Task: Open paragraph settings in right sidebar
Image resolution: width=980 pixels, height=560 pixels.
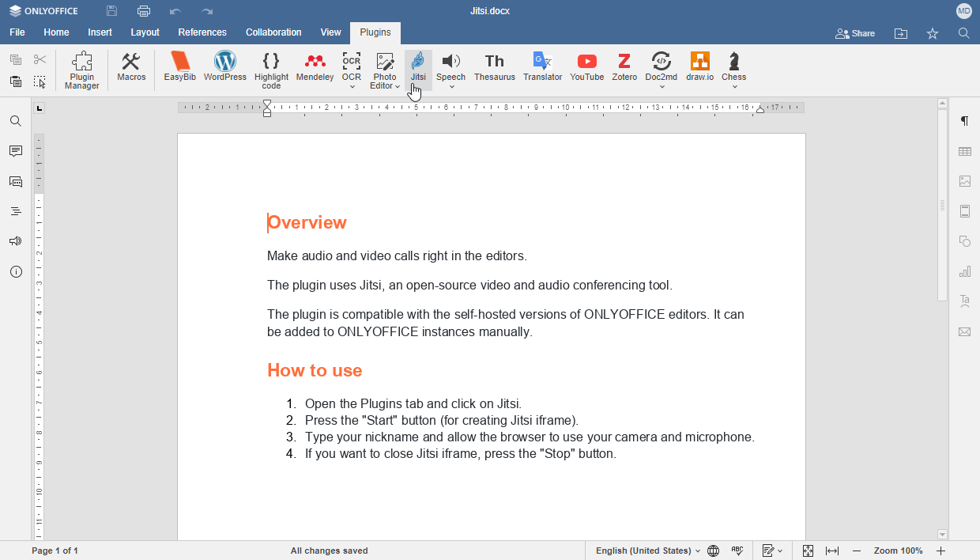Action: pyautogui.click(x=965, y=121)
